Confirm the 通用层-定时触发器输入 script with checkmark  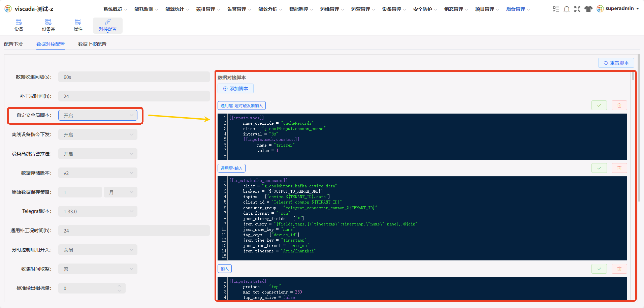(599, 105)
